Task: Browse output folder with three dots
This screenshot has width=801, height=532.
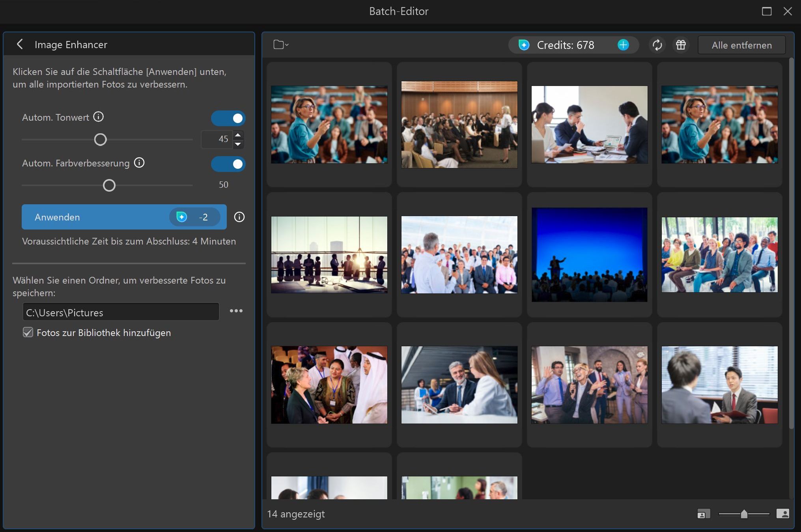Action: point(236,311)
